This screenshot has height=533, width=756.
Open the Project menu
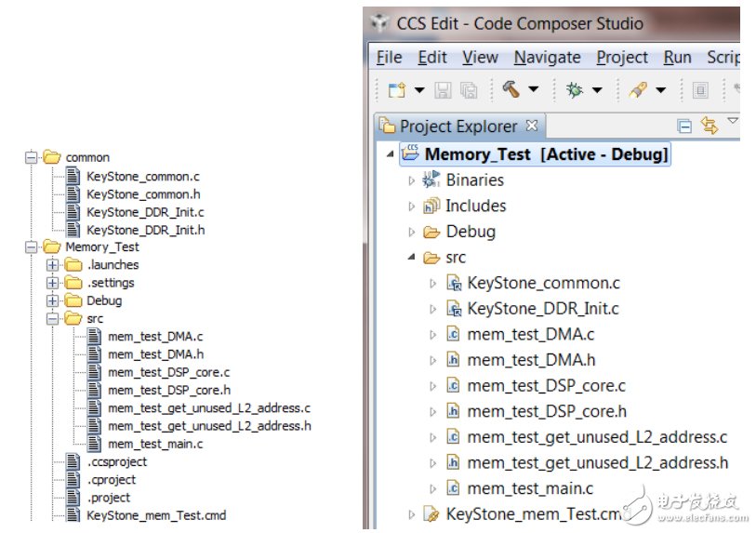tap(622, 58)
